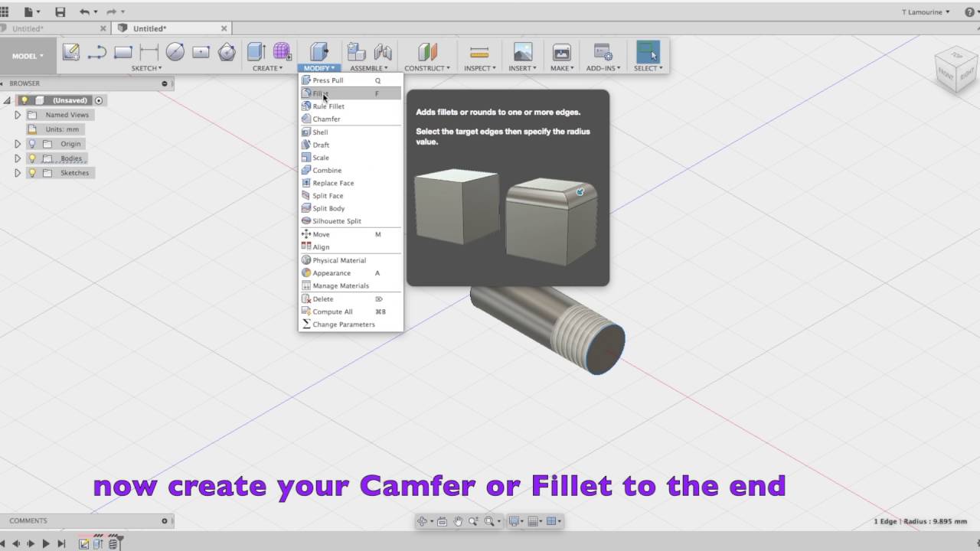Screen dimensions: 980x551
Task: Switch to the first Untitled tab
Action: [x=54, y=28]
